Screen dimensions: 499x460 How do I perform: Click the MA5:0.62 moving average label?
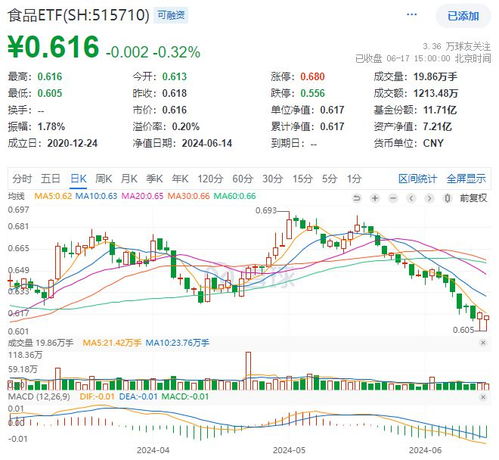[53, 196]
